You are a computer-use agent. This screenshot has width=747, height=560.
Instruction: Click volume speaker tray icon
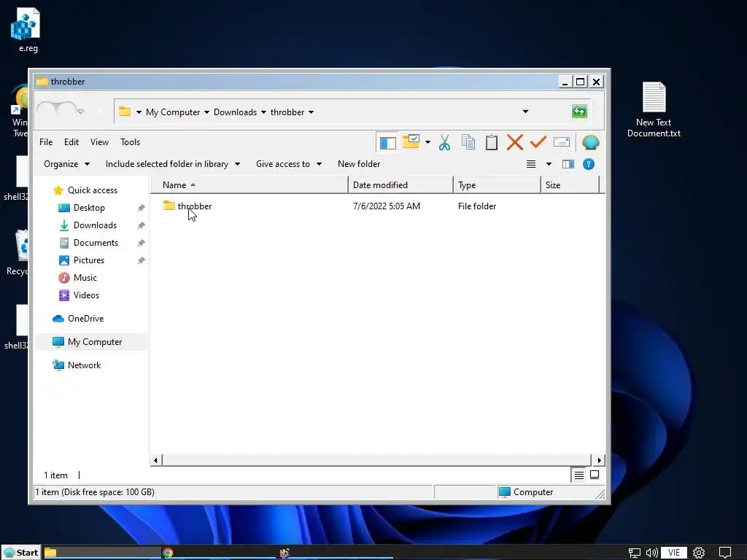point(651,553)
